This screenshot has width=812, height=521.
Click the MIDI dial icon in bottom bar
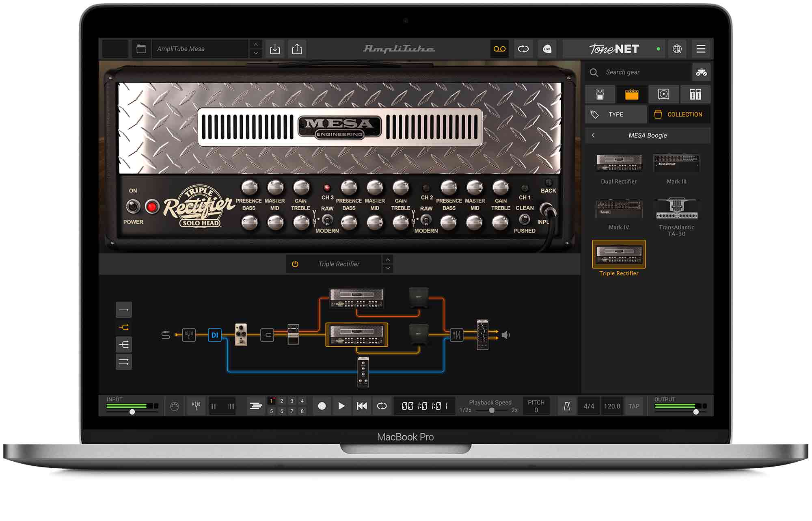click(x=175, y=406)
